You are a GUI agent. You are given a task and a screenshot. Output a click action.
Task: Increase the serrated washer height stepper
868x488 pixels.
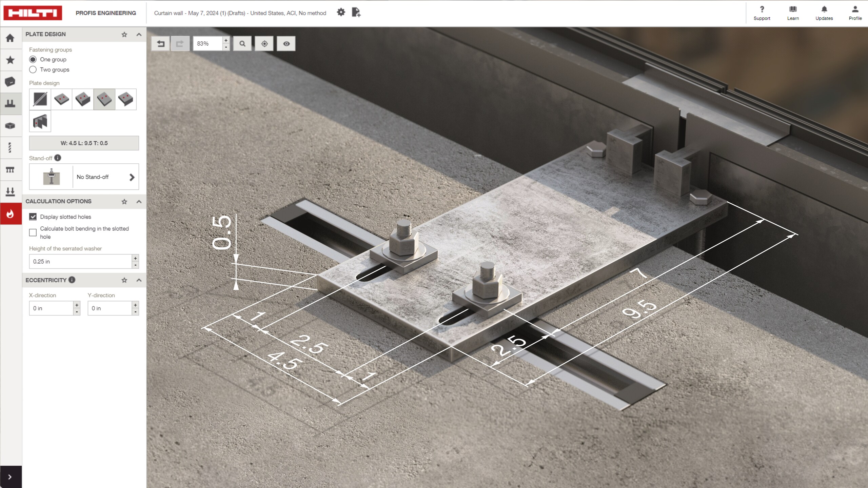tap(135, 258)
